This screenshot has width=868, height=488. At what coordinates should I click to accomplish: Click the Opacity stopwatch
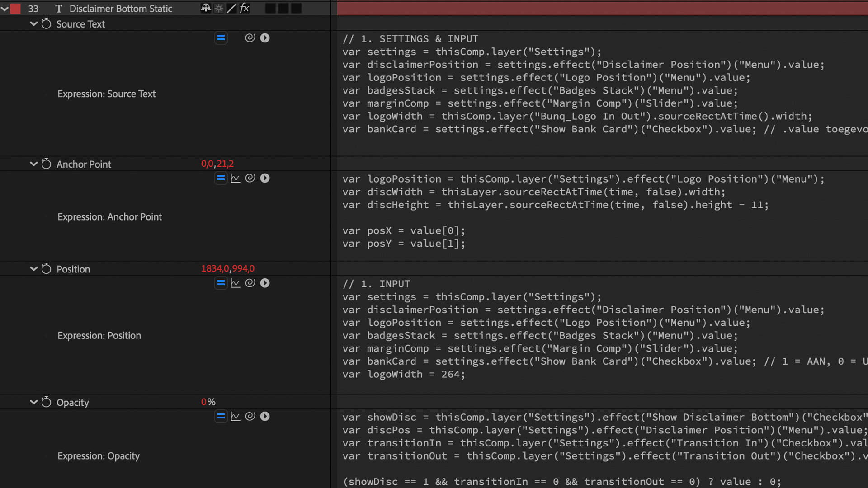pyautogui.click(x=46, y=402)
